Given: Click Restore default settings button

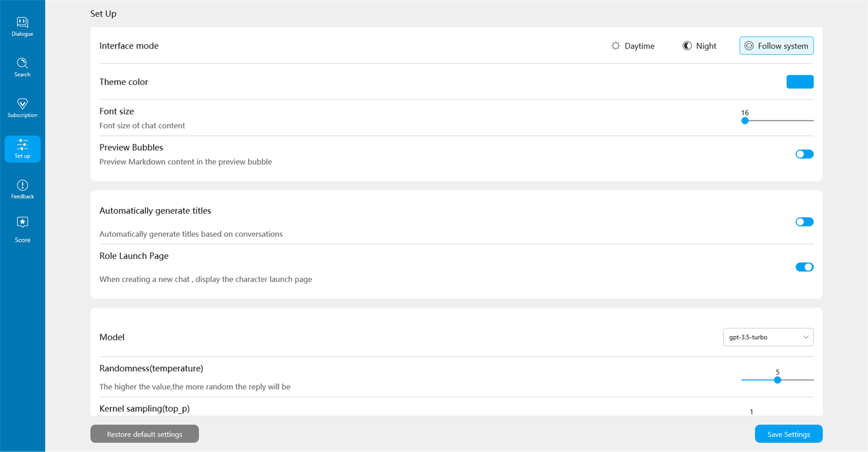Looking at the screenshot, I should [x=145, y=434].
